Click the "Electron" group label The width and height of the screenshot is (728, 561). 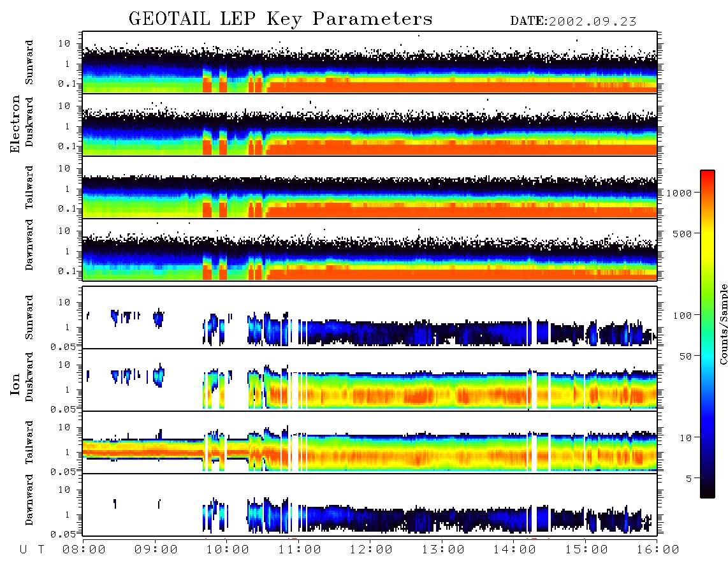[15, 124]
